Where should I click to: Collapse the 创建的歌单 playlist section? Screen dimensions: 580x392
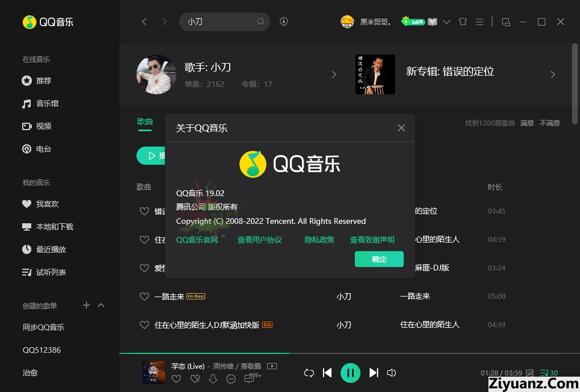pyautogui.click(x=101, y=305)
